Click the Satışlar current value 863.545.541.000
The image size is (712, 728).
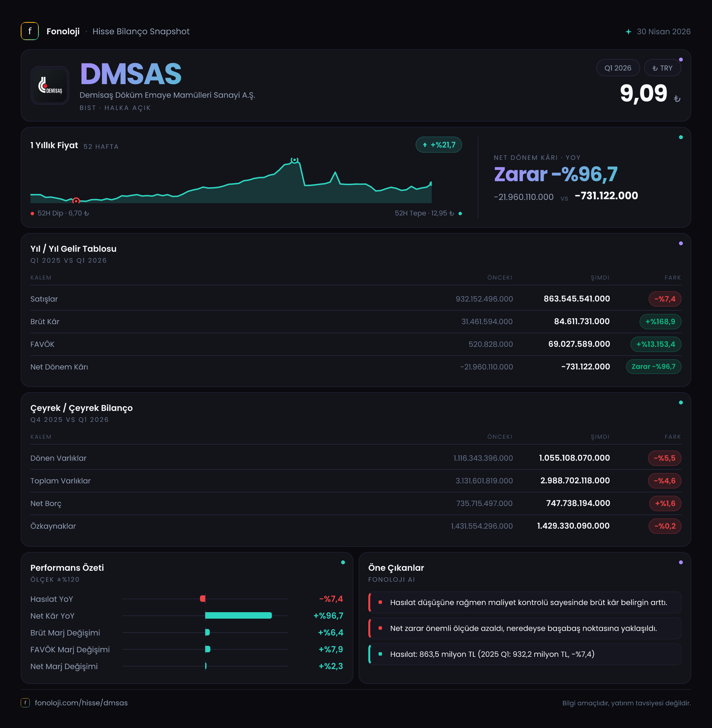[577, 299]
